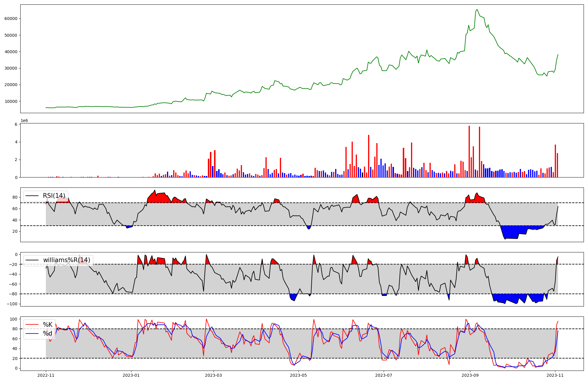Click the RSI(14) legend label

[54, 196]
